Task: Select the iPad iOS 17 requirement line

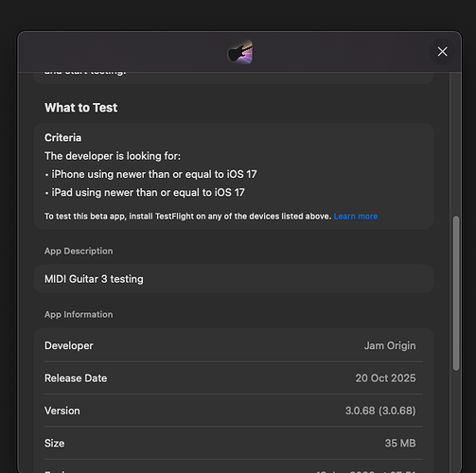Action: coord(145,192)
